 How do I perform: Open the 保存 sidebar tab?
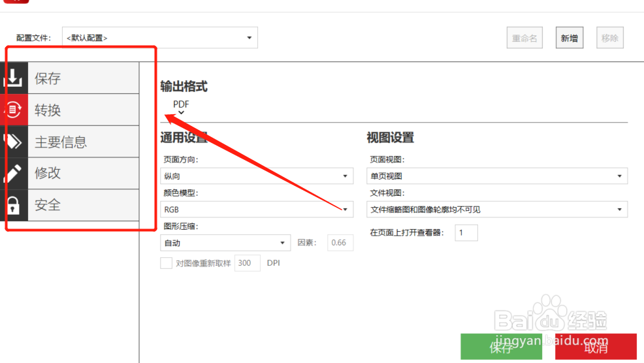pos(84,78)
